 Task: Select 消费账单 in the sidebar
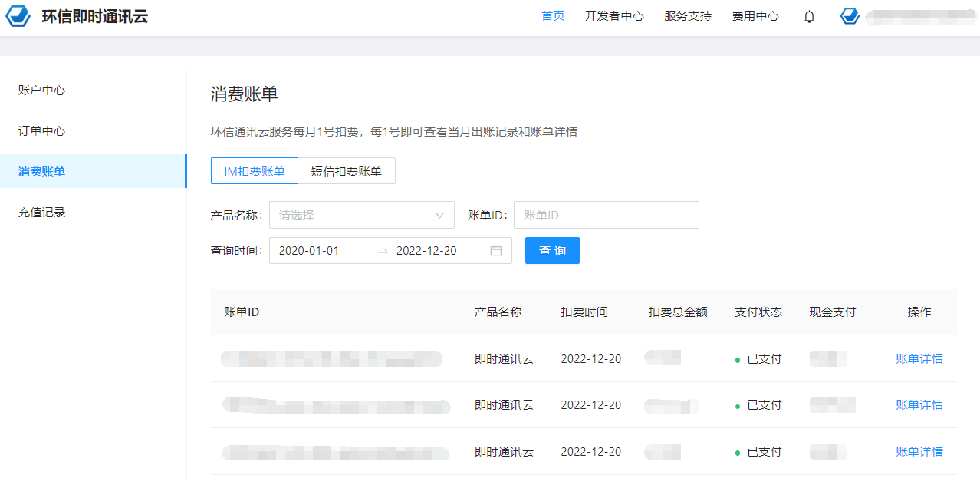click(93, 172)
